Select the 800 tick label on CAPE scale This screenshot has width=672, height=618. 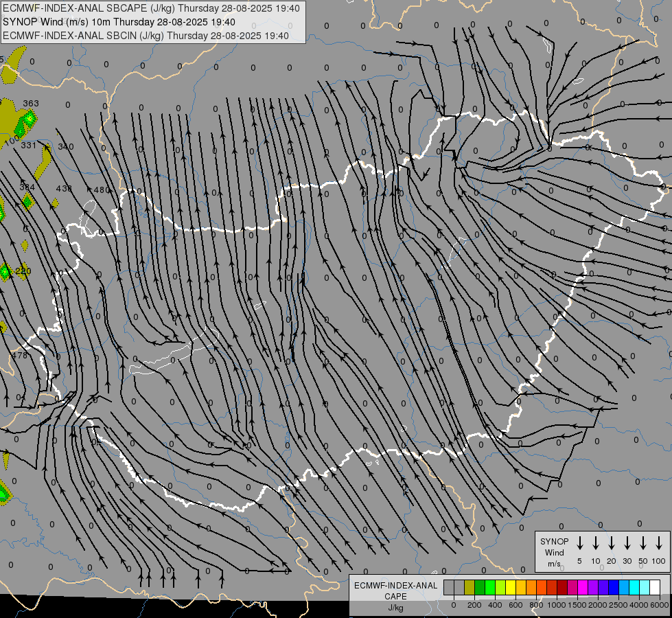click(x=536, y=605)
